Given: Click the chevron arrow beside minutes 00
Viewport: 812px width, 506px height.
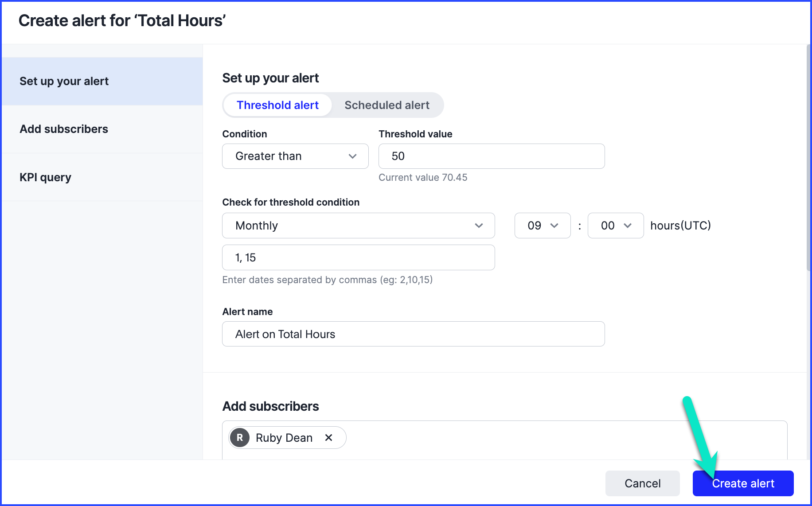Looking at the screenshot, I should [627, 226].
